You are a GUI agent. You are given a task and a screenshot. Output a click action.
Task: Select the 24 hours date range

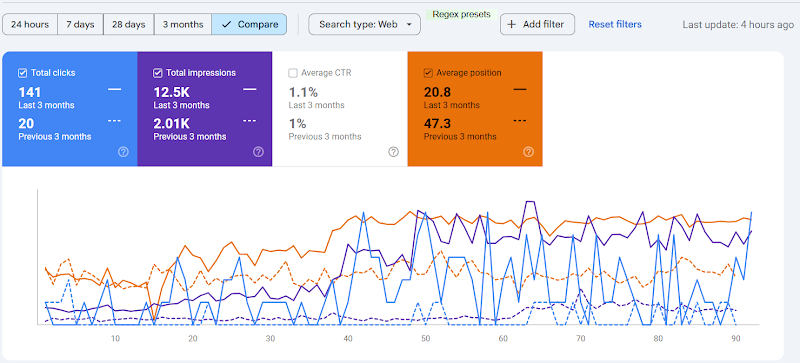[30, 25]
